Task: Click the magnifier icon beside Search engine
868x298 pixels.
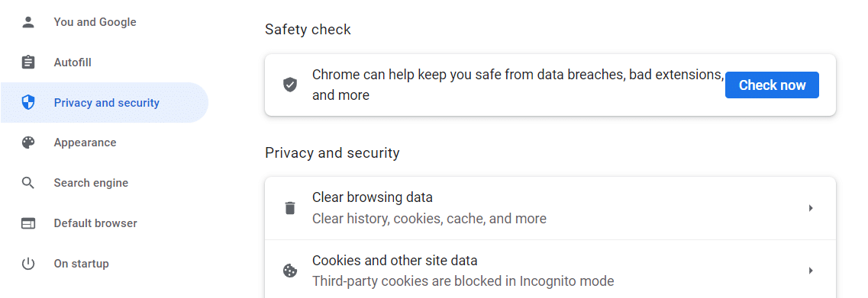Action: (x=27, y=183)
